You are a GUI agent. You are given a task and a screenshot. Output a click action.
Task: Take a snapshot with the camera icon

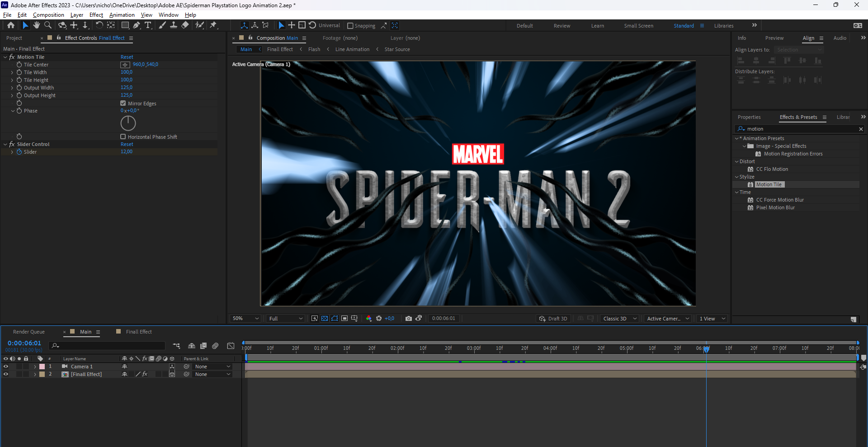409,319
